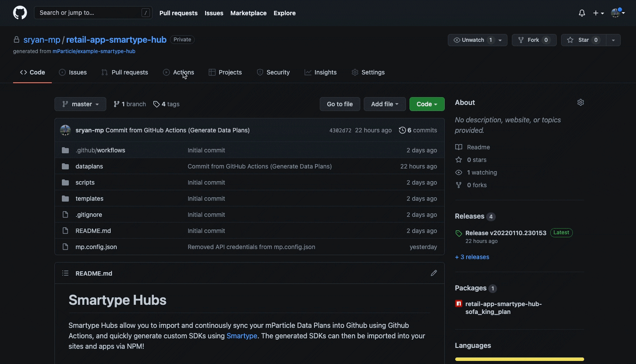The height and width of the screenshot is (364, 636).
Task: Open the notifications bell icon
Action: tap(582, 13)
